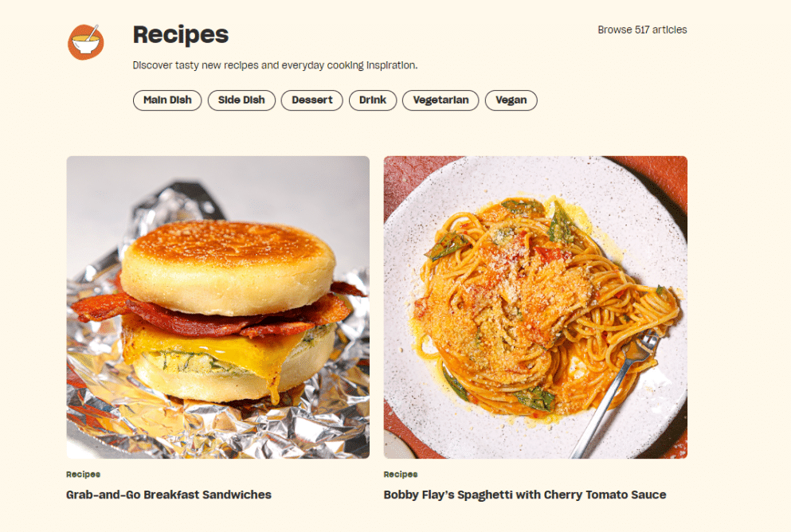Viewport: 791px width, 532px height.
Task: Open Grab-and-Go Breakfast Sandwiches article title
Action: point(169,495)
